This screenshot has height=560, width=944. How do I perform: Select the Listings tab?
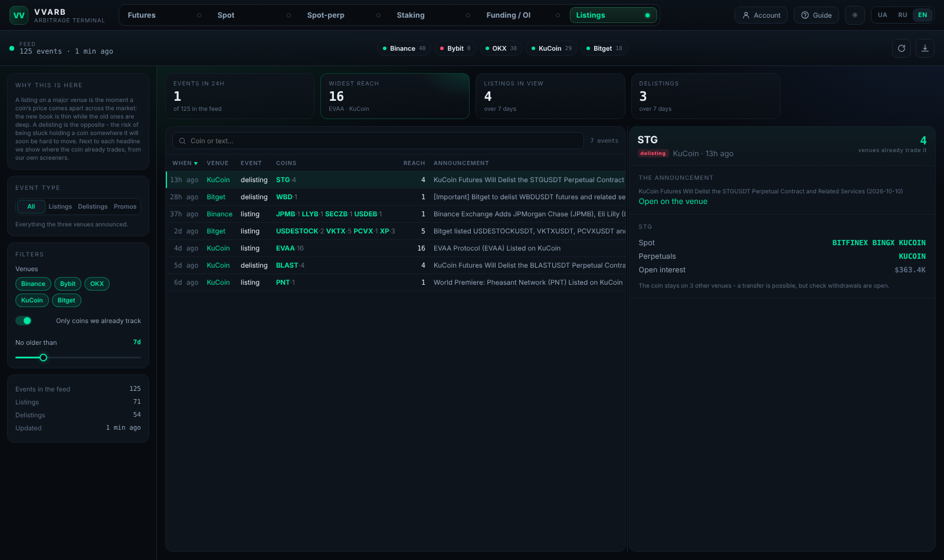point(613,15)
